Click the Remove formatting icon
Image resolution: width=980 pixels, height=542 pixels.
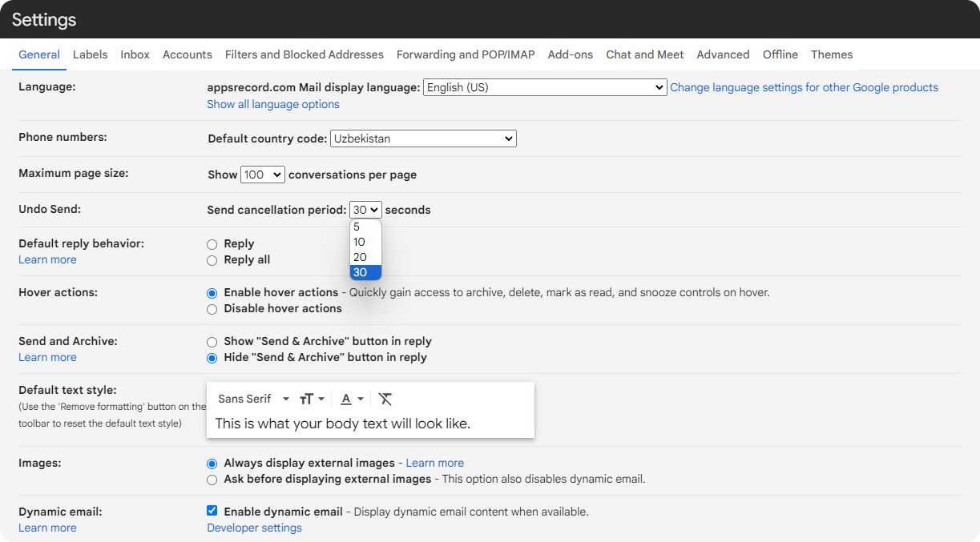click(x=385, y=398)
